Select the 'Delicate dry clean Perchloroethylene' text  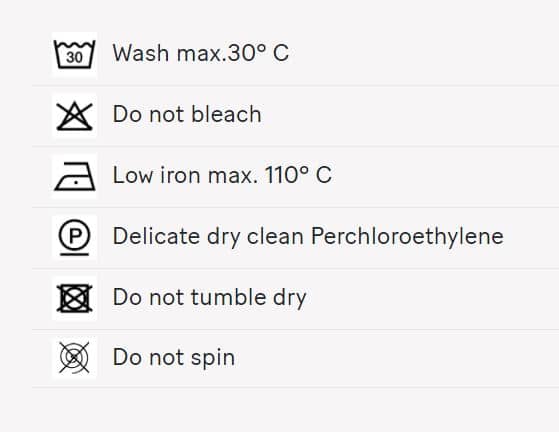[308, 236]
